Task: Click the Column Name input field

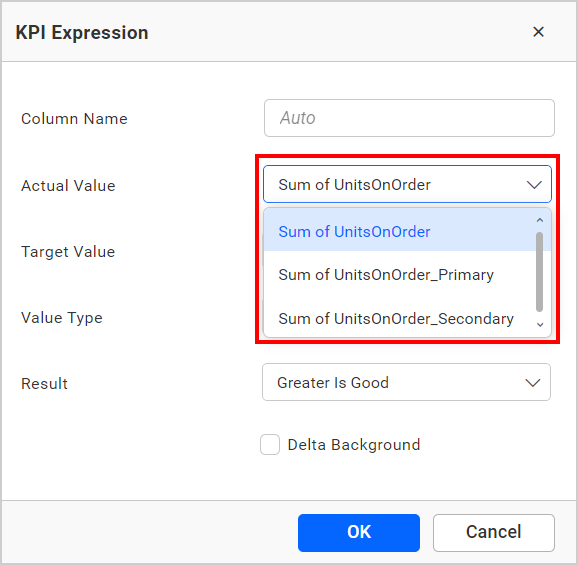Action: tap(409, 118)
